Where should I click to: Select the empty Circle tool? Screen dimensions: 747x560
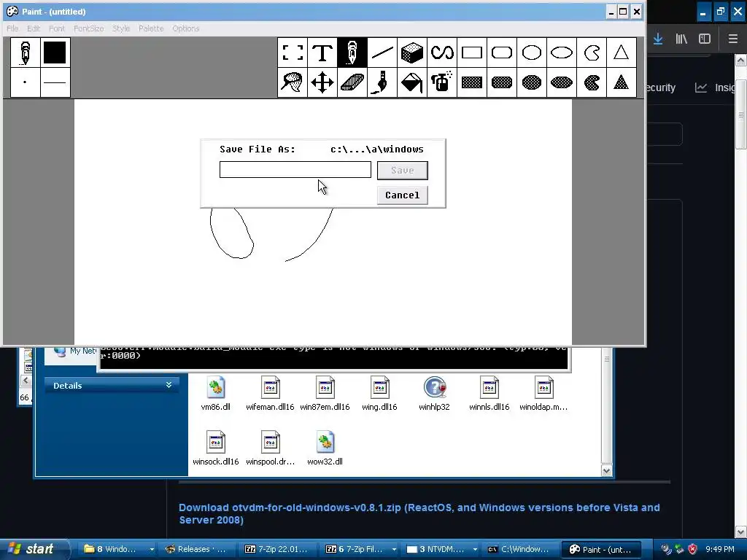tap(532, 52)
